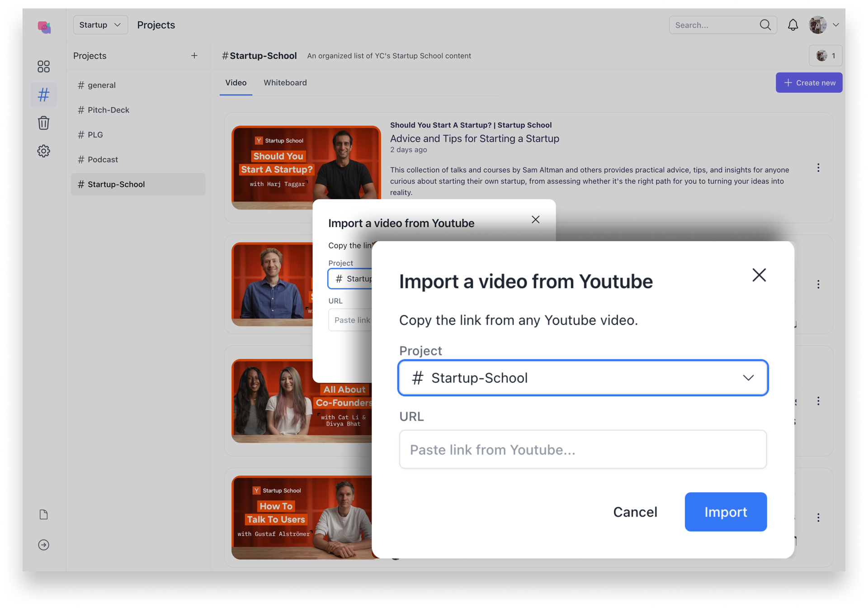868x608 pixels.
Task: Click the Create new button
Action: [x=809, y=83]
